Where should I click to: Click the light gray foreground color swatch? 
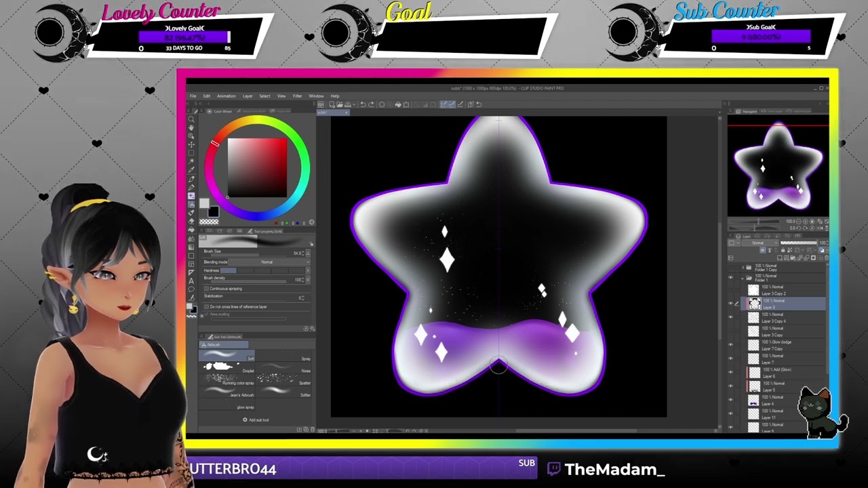click(204, 203)
